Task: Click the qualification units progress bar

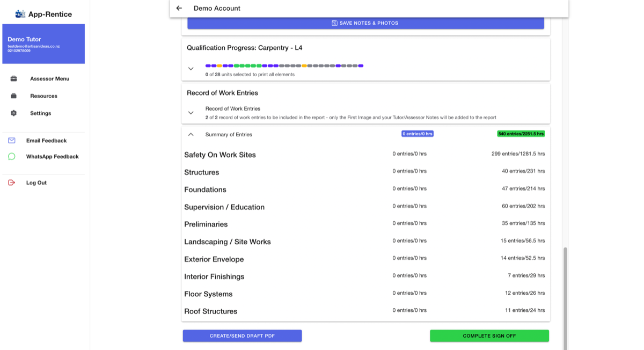Action: click(284, 65)
